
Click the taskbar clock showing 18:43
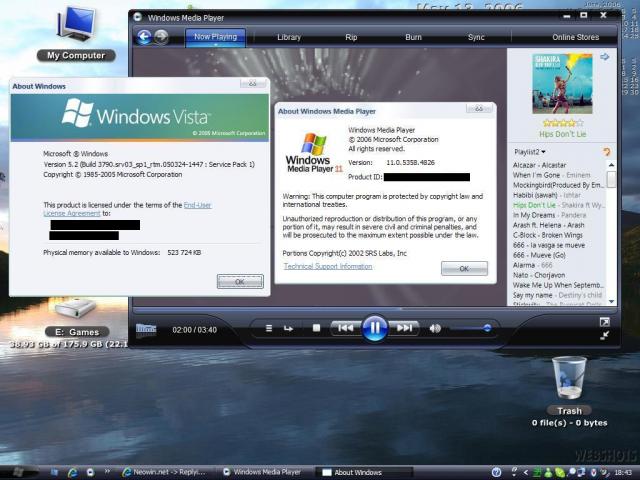623,472
